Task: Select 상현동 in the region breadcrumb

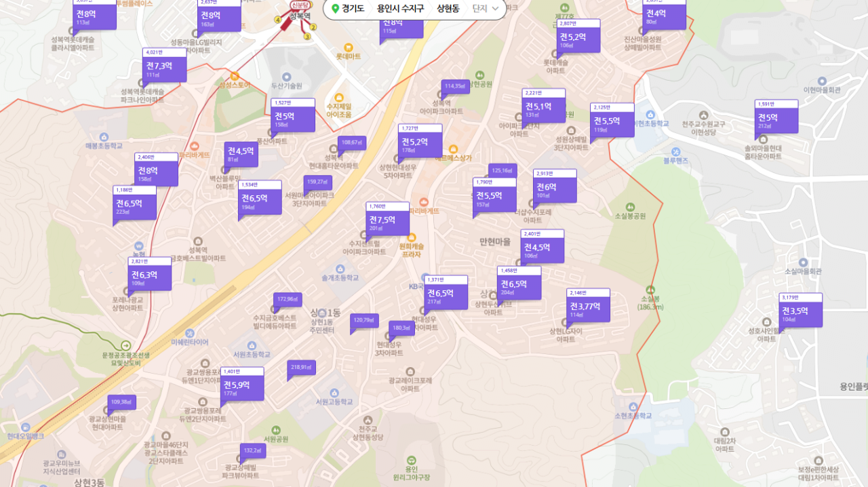Action: [x=448, y=9]
